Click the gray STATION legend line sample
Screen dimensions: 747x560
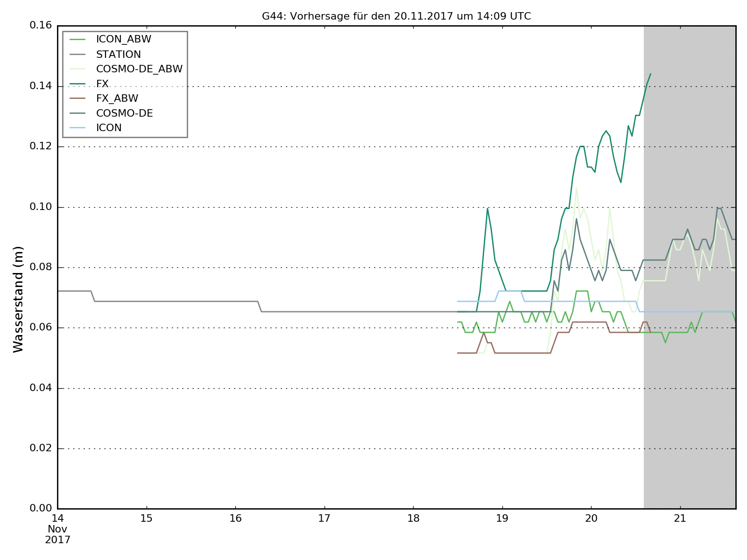[x=78, y=54]
